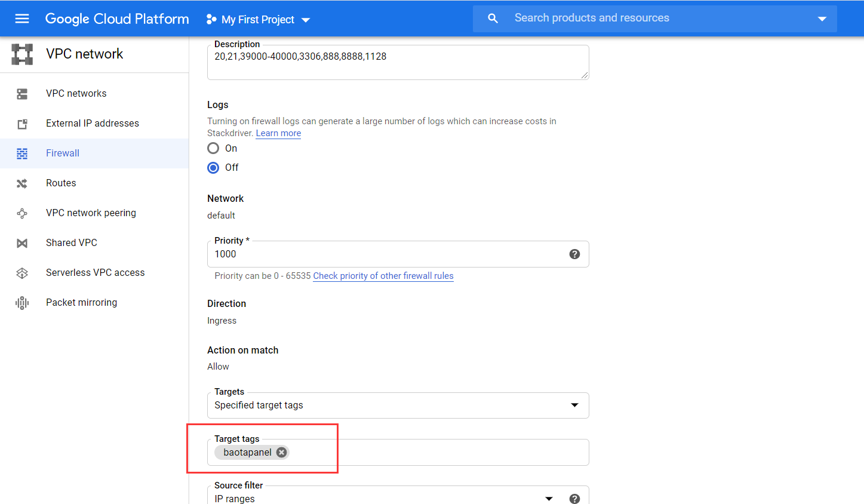
Task: Turn firewall logs On
Action: point(213,148)
